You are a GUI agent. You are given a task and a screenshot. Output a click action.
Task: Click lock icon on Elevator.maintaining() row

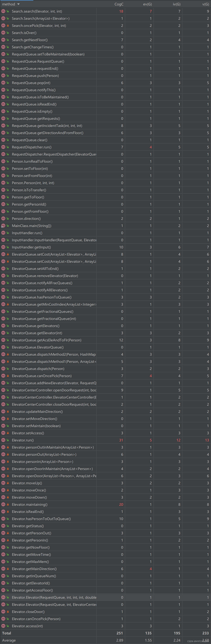point(8,504)
